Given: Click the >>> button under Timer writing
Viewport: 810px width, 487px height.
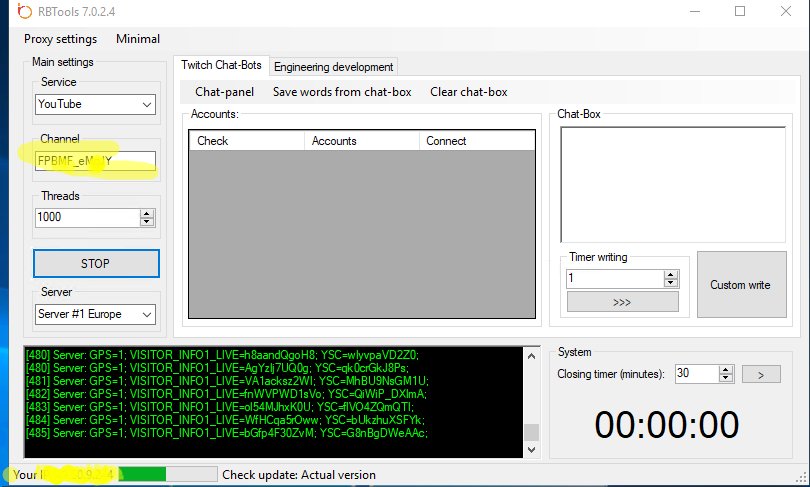Looking at the screenshot, I should [x=622, y=302].
